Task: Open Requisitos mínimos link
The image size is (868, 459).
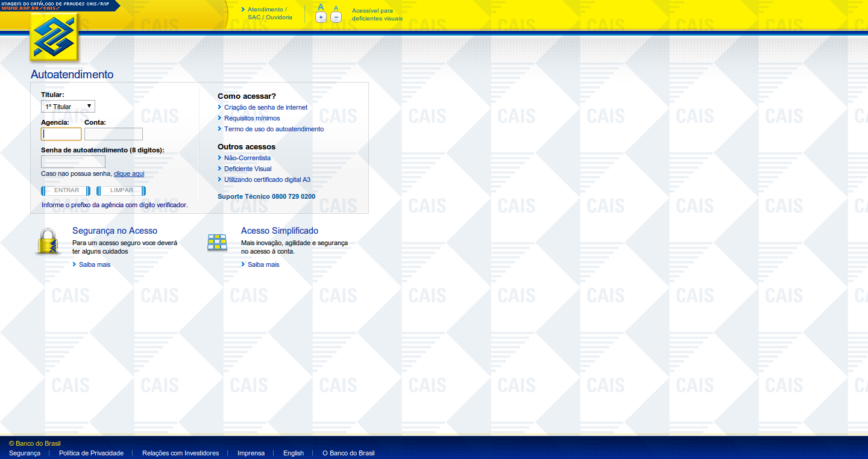Action: tap(252, 118)
